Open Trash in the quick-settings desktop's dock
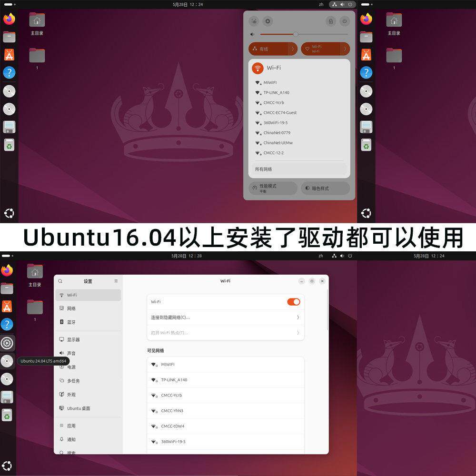The image size is (476, 476). click(9, 145)
